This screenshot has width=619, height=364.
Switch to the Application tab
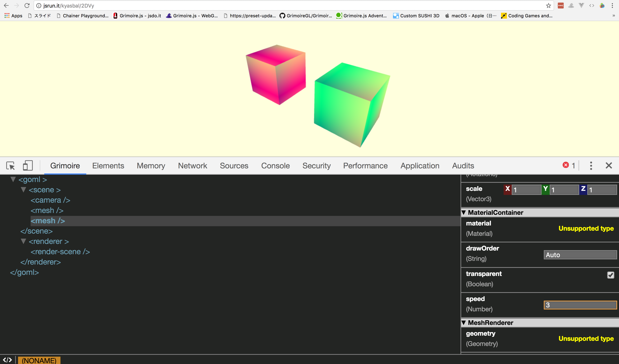coord(420,166)
